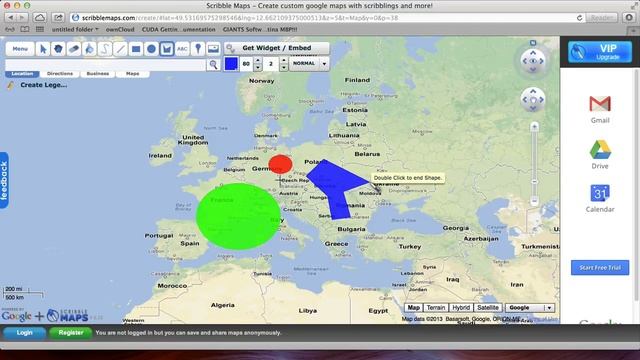Pan map left with lower pan control
Viewport: 640px width, 360px height.
tap(524, 100)
